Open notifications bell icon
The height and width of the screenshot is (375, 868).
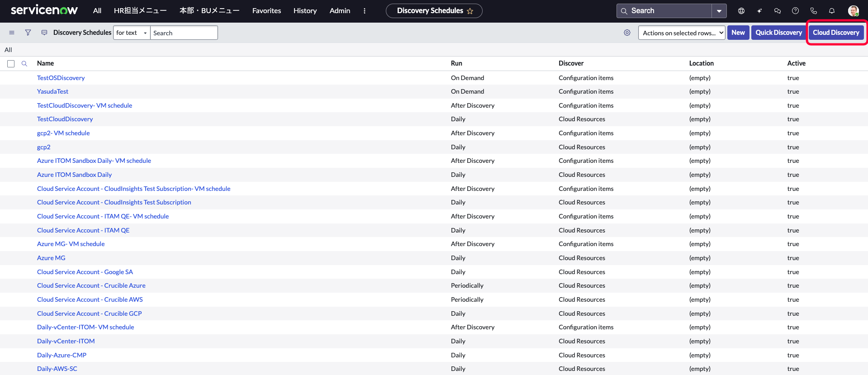pos(832,11)
